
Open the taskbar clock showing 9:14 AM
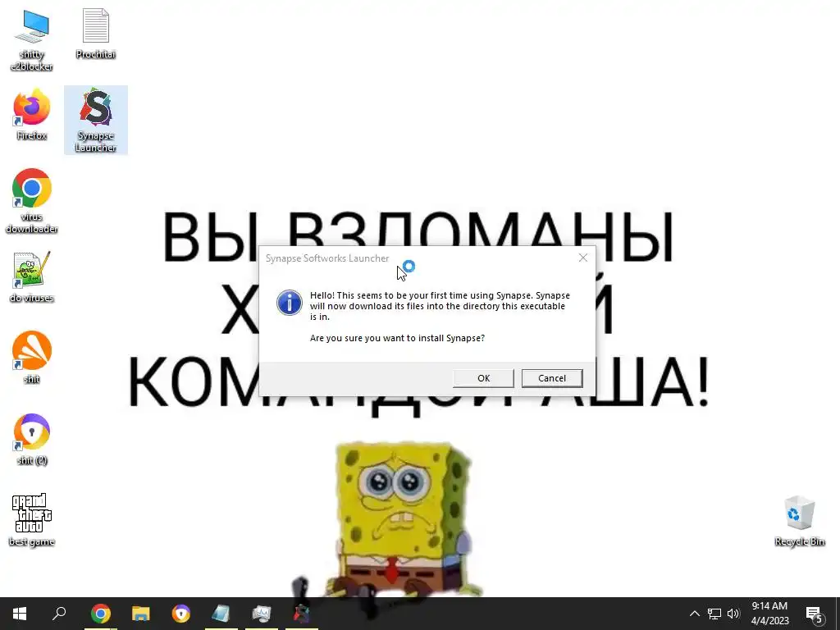(x=769, y=614)
